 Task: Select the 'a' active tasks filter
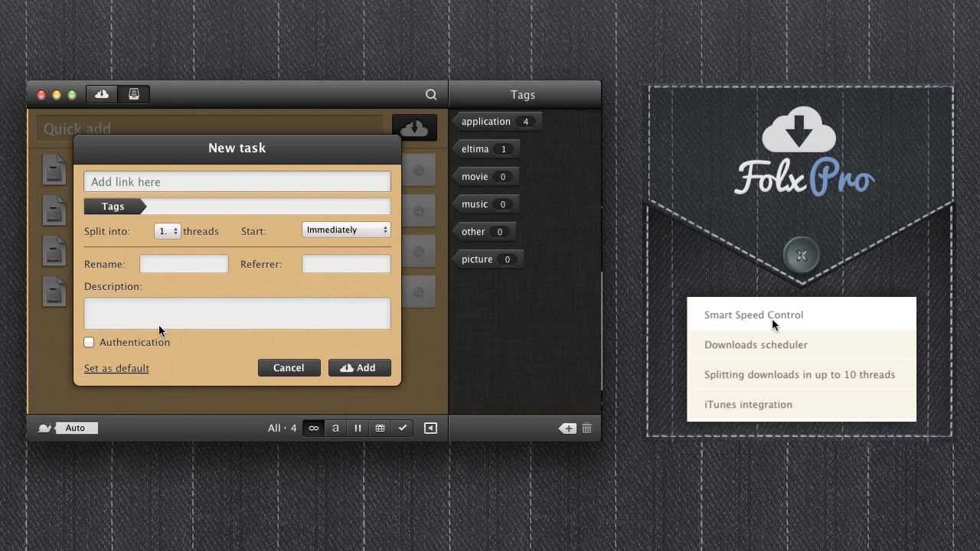[335, 428]
